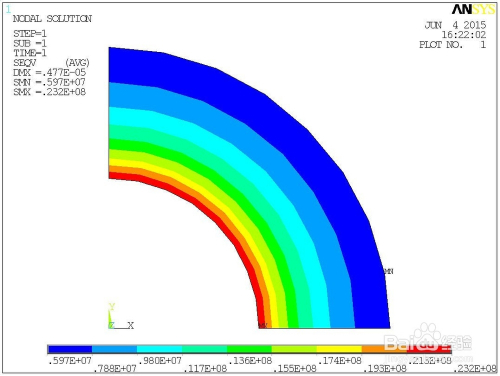
Task: Select the yellow swatch in the legend bar
Action: coord(339,349)
